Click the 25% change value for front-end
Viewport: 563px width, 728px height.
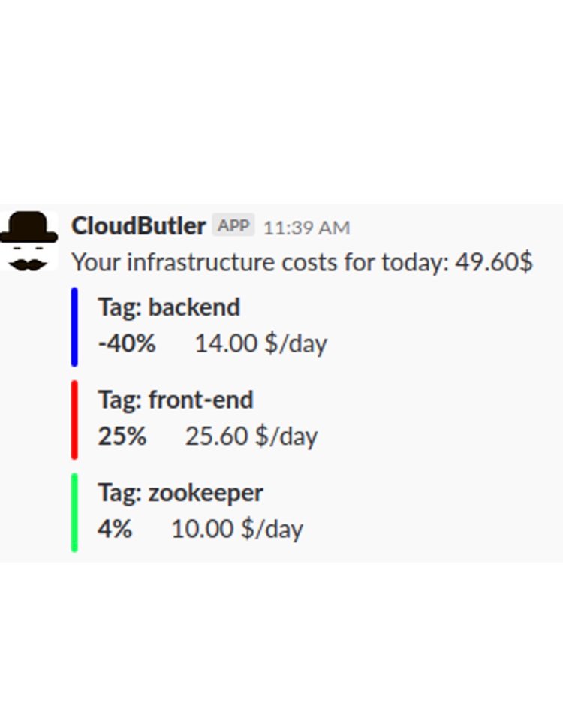coord(122,437)
